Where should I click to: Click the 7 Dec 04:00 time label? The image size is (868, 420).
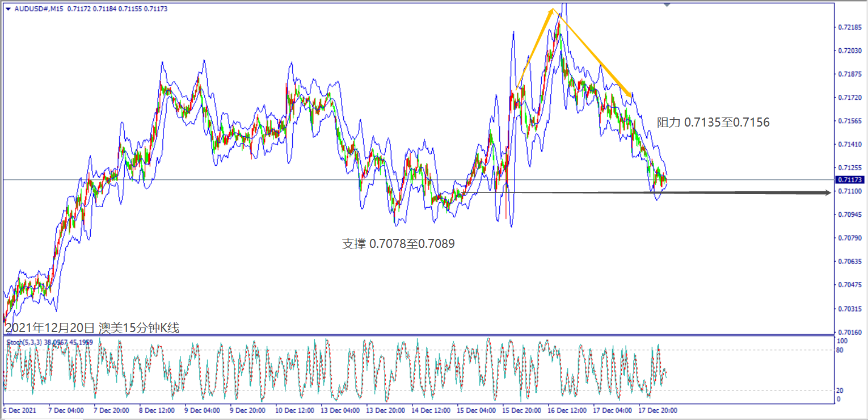(x=67, y=410)
